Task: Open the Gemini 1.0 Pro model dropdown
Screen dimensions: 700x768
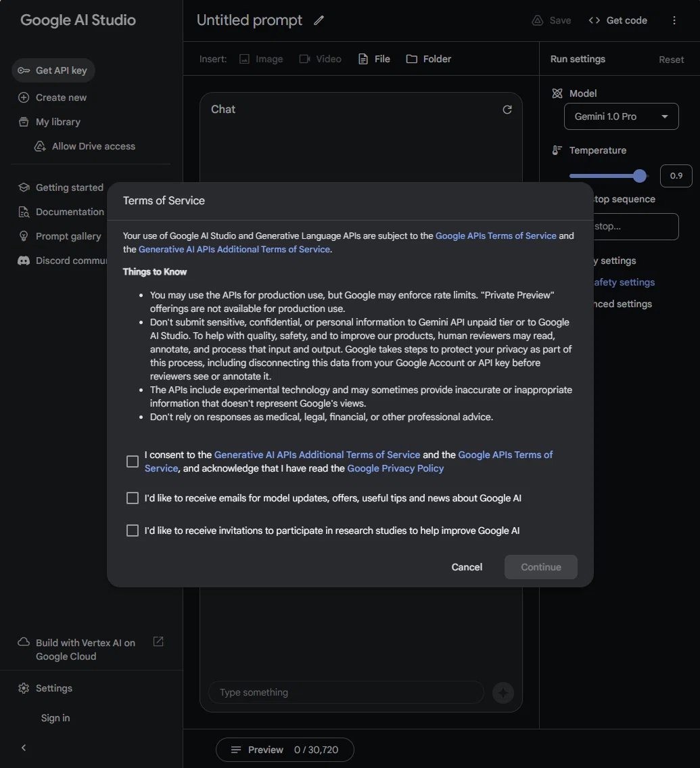Action: (x=621, y=116)
